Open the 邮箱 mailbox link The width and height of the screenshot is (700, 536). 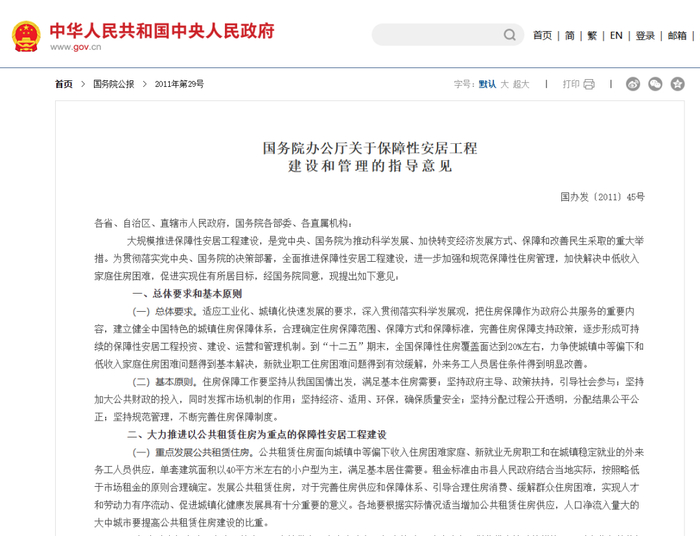click(677, 35)
